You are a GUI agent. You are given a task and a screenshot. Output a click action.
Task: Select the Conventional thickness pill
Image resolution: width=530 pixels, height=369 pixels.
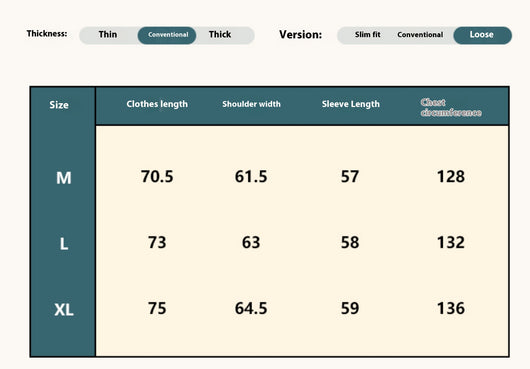click(167, 35)
